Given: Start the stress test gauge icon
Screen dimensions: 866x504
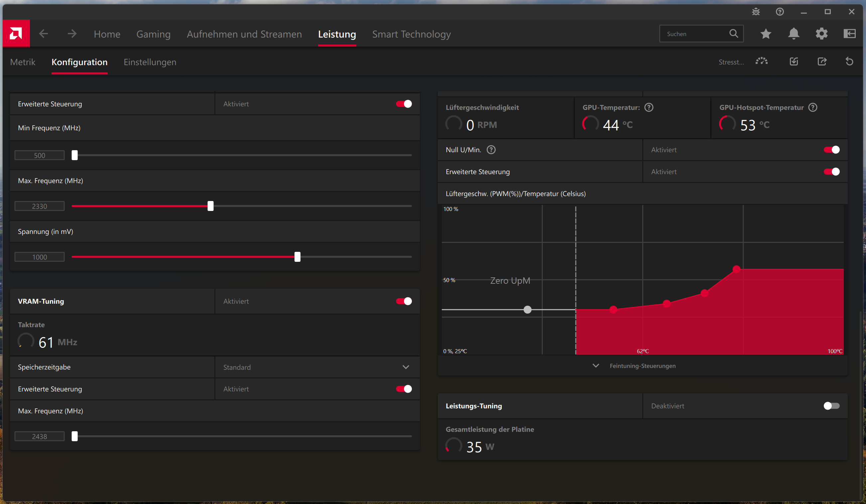Looking at the screenshot, I should pyautogui.click(x=762, y=61).
